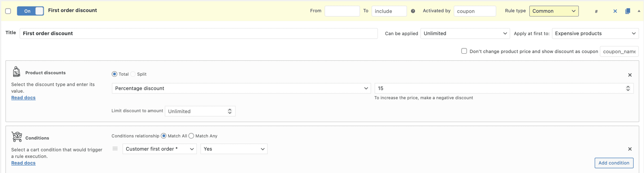Image resolution: width=644 pixels, height=173 pixels.
Task: Open the Can be applied Unlimited dropdown
Action: [465, 33]
